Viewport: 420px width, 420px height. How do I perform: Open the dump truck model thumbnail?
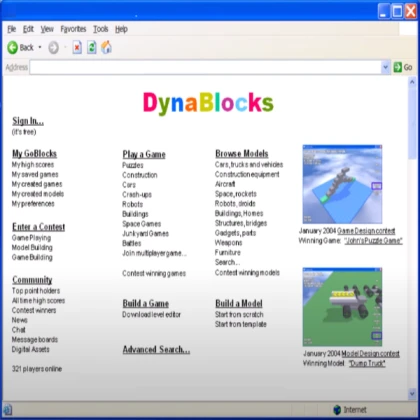point(342,307)
